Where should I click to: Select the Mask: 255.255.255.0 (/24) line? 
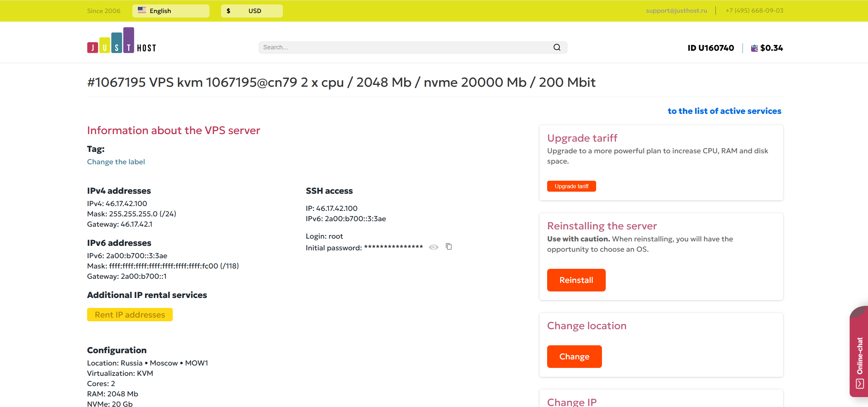point(132,214)
